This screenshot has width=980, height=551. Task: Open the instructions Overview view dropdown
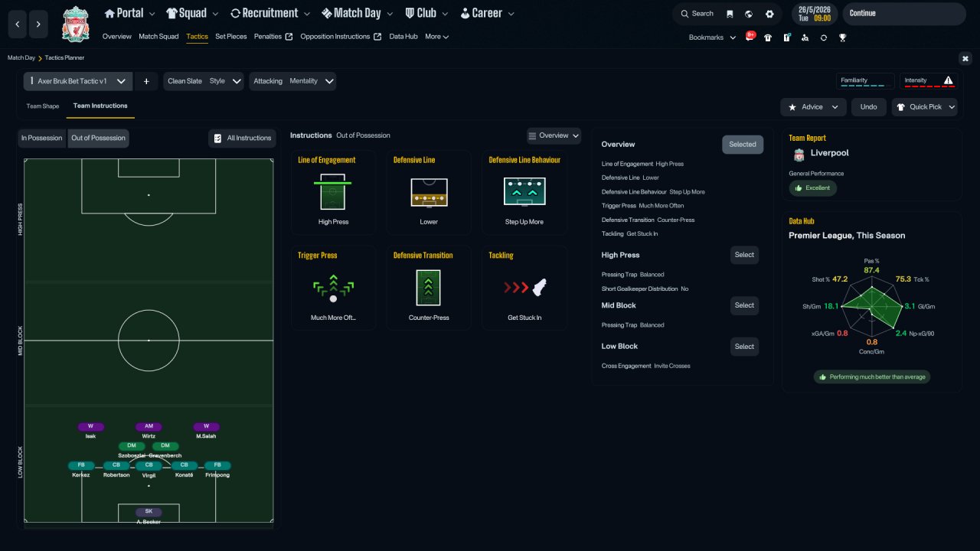tap(554, 135)
